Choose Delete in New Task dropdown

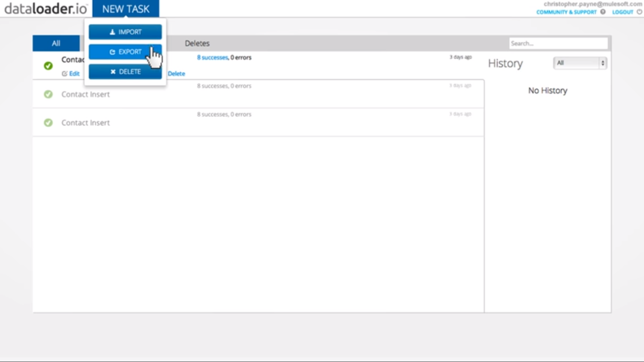pyautogui.click(x=125, y=72)
